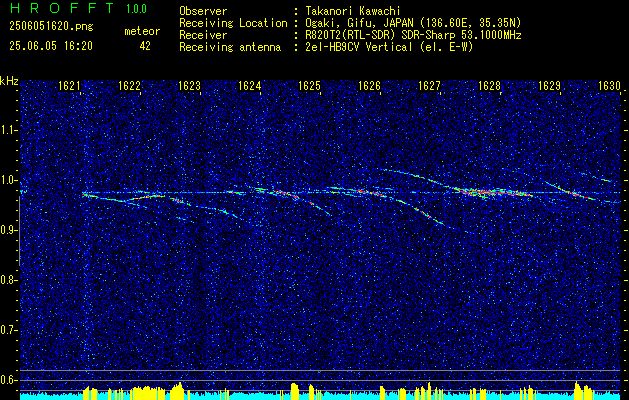
Task: Click time marker 1625
Action: [309, 86]
